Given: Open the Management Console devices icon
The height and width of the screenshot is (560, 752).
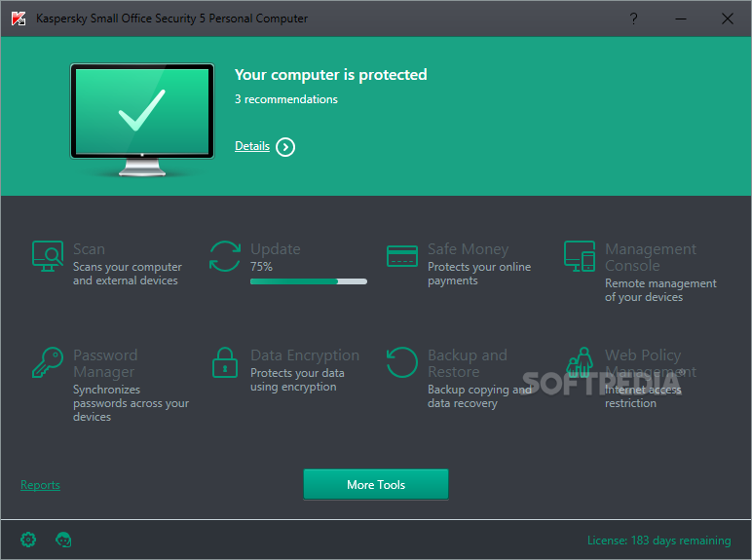Looking at the screenshot, I should 580,256.
